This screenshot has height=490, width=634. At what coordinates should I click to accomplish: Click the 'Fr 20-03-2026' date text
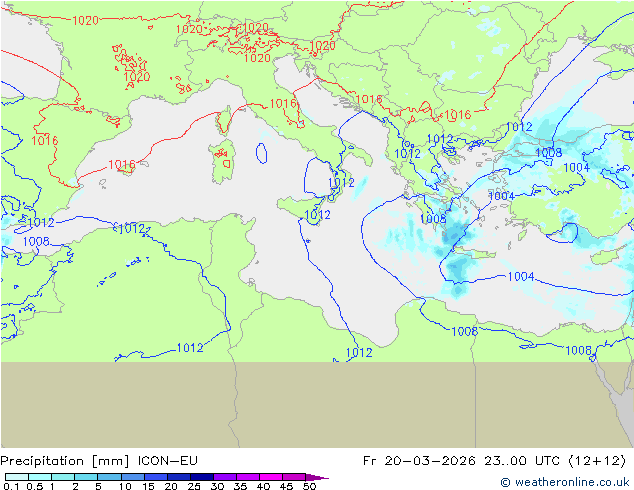(419, 460)
